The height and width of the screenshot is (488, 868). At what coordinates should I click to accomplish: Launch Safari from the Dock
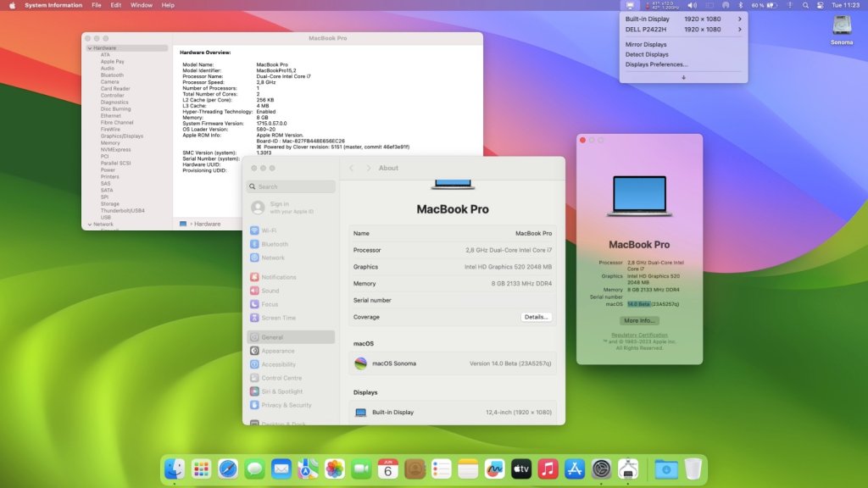(x=227, y=469)
